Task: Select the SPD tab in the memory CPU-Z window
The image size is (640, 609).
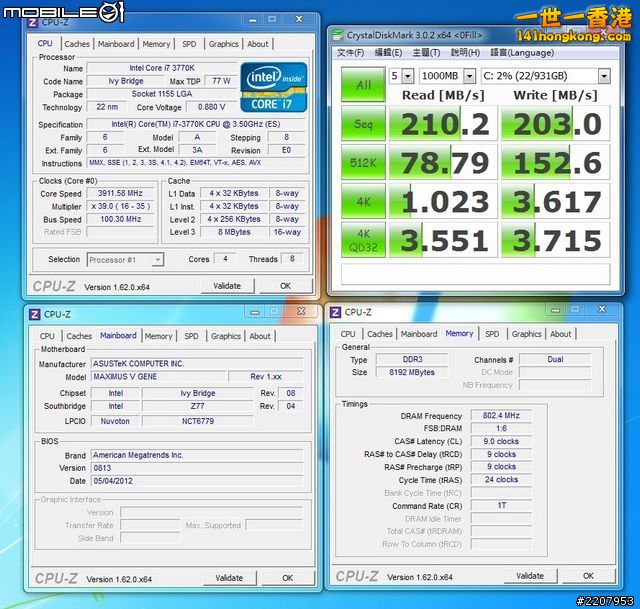Action: 492,334
